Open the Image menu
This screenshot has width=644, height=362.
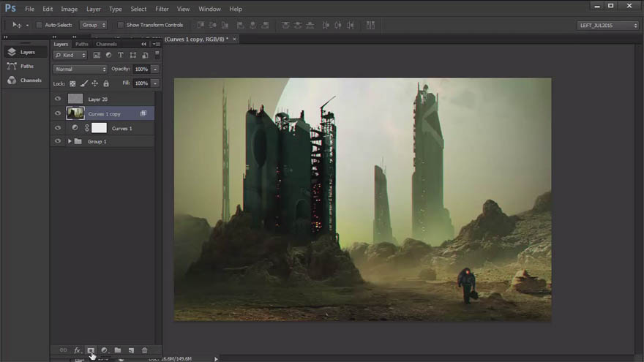pos(69,9)
